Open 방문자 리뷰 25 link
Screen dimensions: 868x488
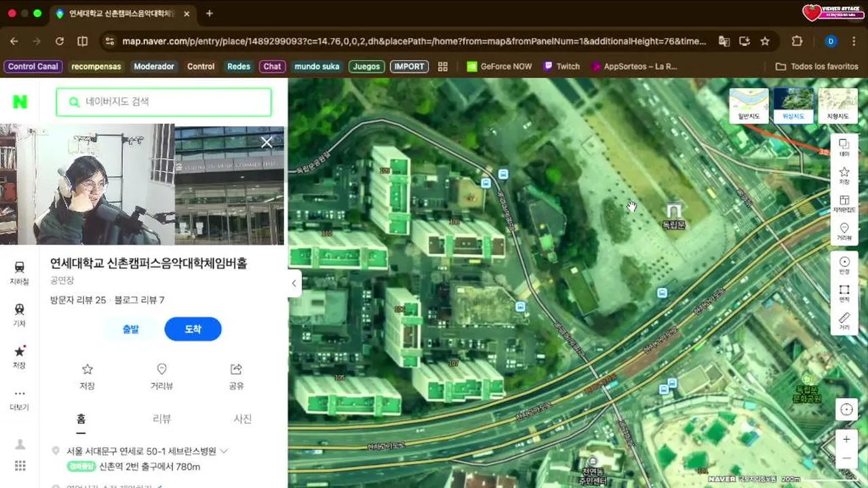78,300
